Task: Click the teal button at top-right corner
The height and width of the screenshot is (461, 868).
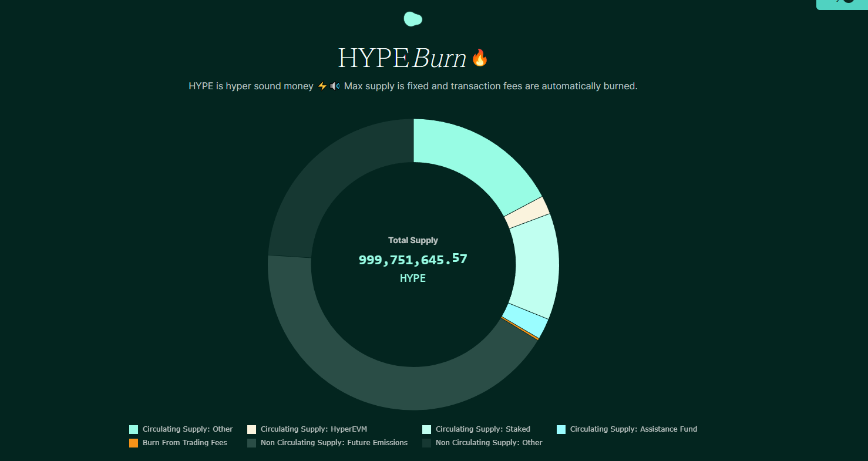Action: click(x=842, y=5)
